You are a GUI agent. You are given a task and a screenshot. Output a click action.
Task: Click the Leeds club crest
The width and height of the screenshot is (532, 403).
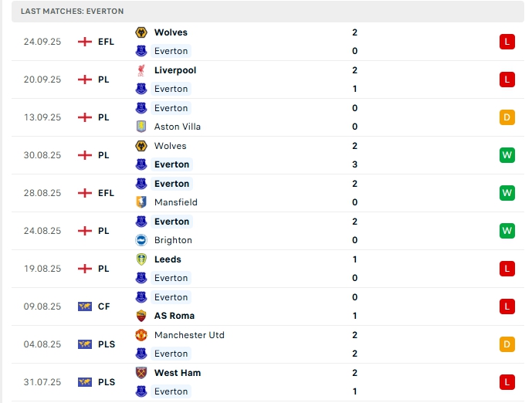tap(141, 259)
